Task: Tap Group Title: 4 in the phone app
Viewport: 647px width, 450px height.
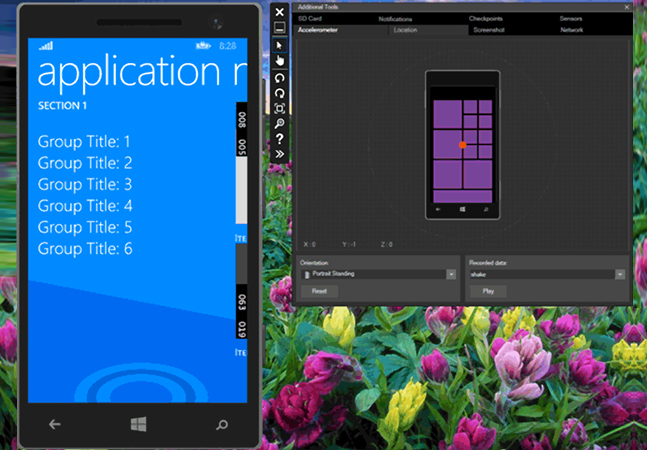Action: tap(85, 206)
